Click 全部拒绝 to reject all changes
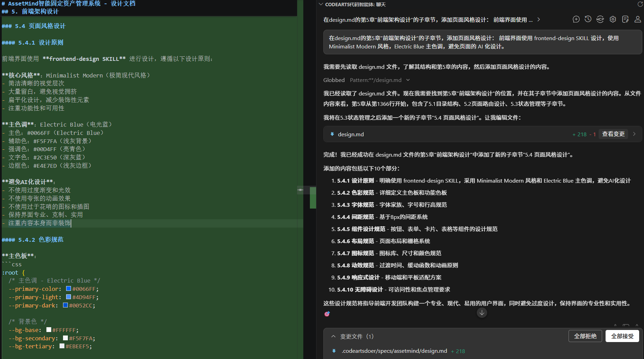 585,336
